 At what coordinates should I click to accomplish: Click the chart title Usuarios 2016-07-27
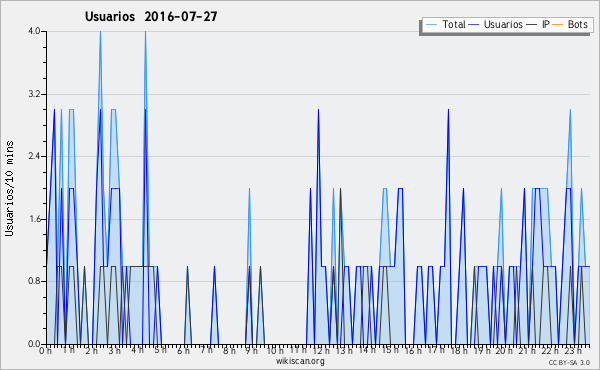[x=151, y=16]
